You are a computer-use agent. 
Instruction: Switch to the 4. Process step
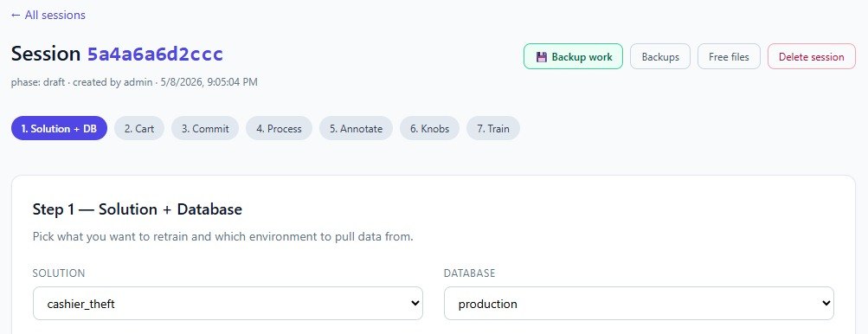tap(279, 129)
